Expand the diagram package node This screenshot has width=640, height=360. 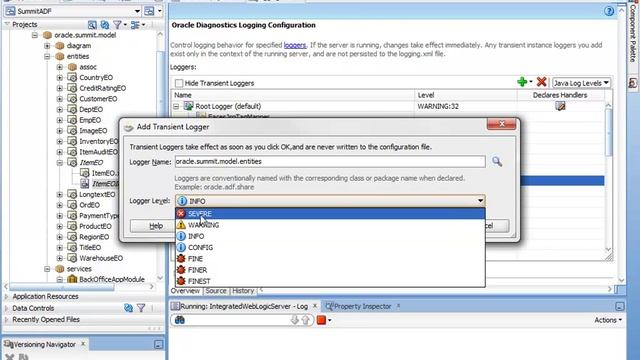pos(47,46)
